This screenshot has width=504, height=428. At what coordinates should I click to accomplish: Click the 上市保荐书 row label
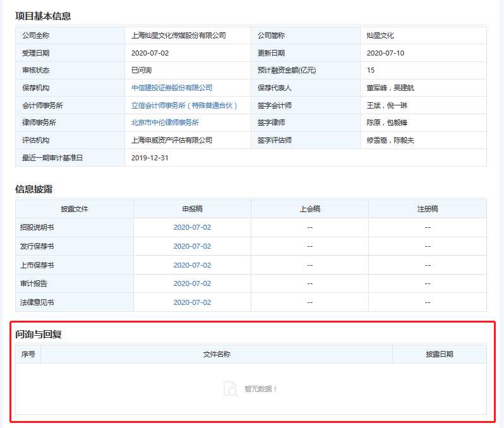pos(37,265)
